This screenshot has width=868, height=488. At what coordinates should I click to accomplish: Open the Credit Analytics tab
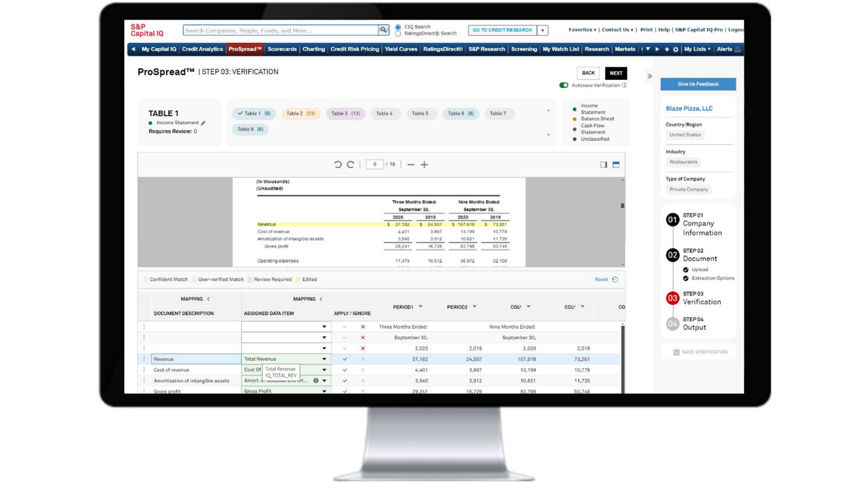pos(202,49)
